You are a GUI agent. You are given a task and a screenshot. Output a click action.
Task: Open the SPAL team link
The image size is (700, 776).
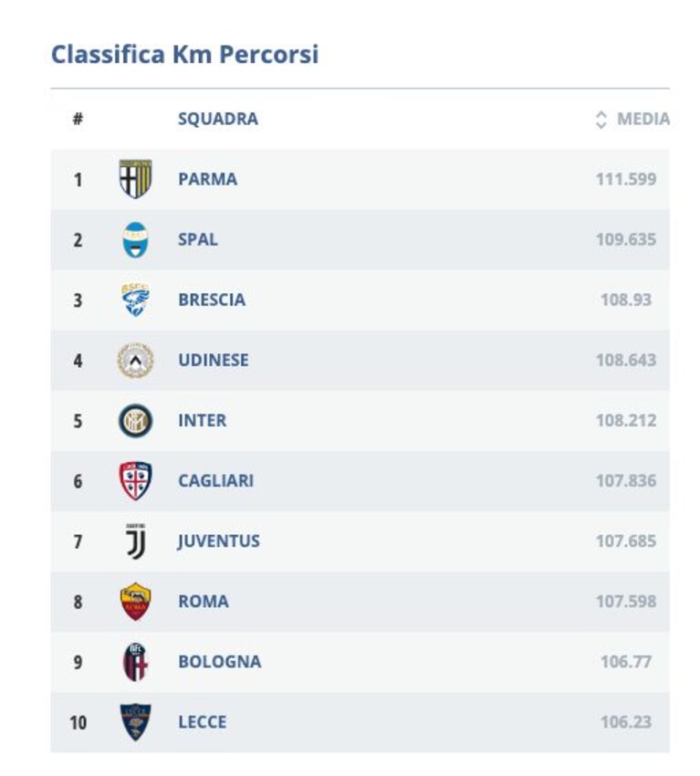coord(197,239)
